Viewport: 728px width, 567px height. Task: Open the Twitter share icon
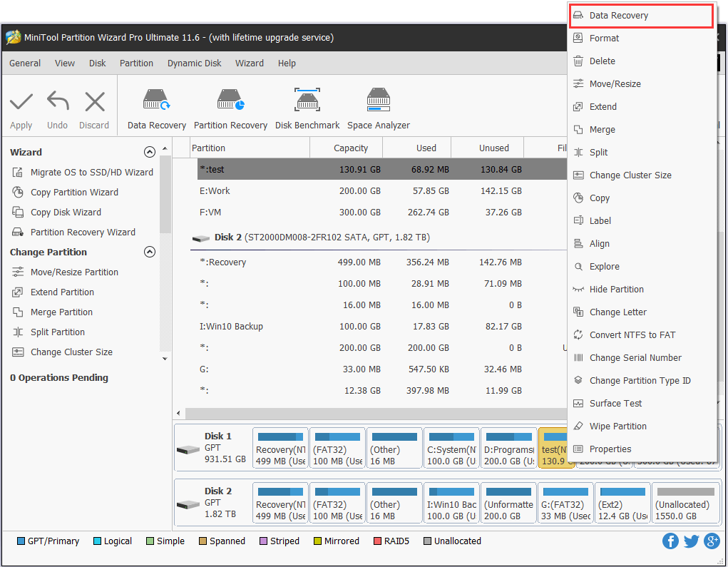(x=691, y=541)
